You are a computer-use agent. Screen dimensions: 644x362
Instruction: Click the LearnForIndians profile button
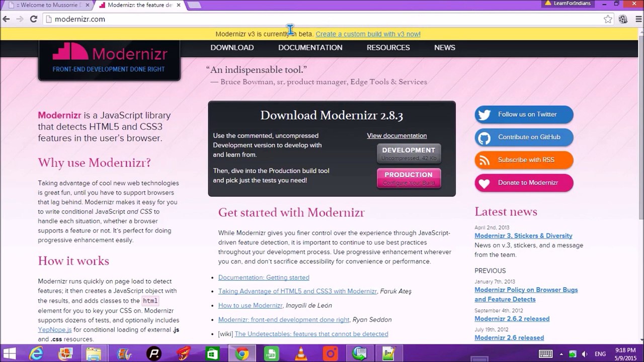tap(569, 4)
